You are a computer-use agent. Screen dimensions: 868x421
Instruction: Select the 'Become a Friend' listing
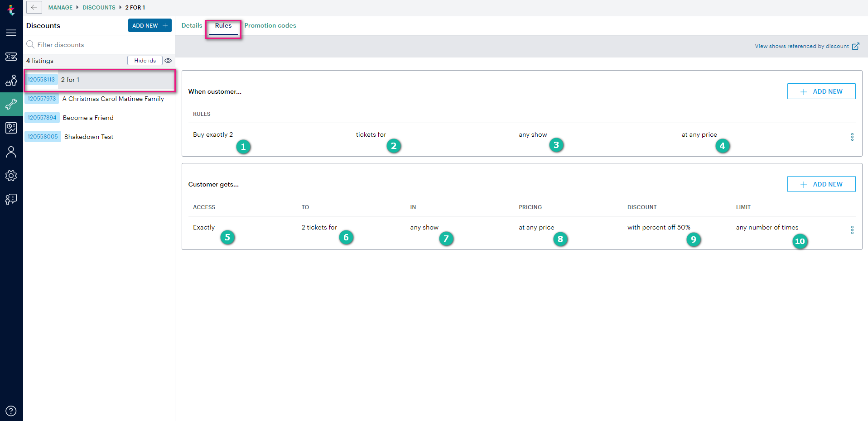tap(88, 118)
